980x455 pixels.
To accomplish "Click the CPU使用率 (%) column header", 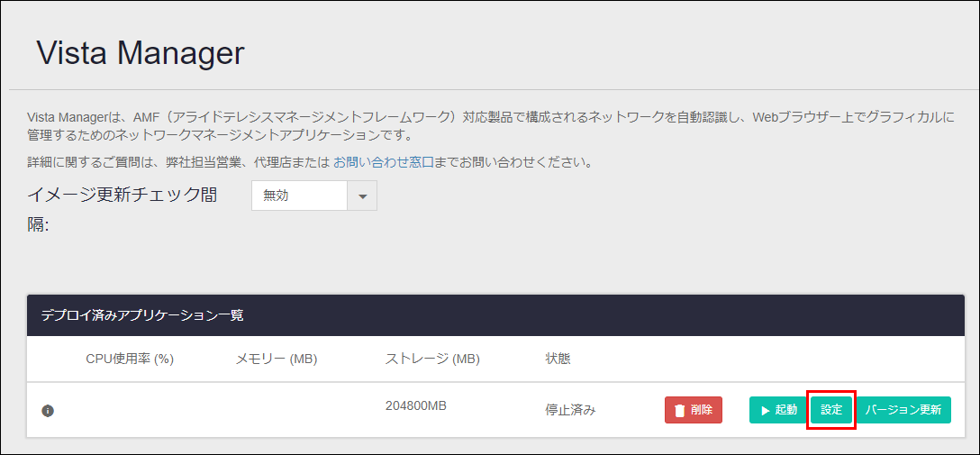I will pos(130,359).
